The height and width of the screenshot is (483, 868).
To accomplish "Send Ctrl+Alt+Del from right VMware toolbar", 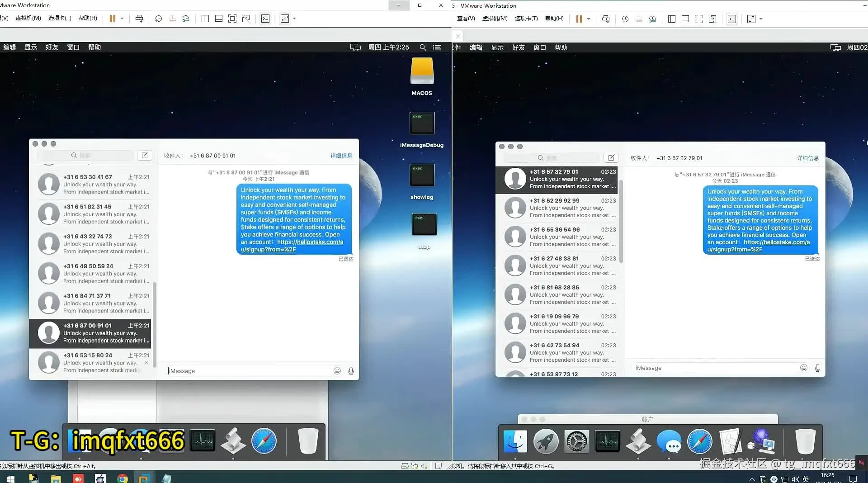I will 606,19.
